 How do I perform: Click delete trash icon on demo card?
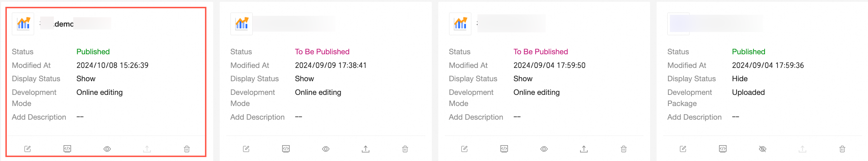pyautogui.click(x=187, y=149)
